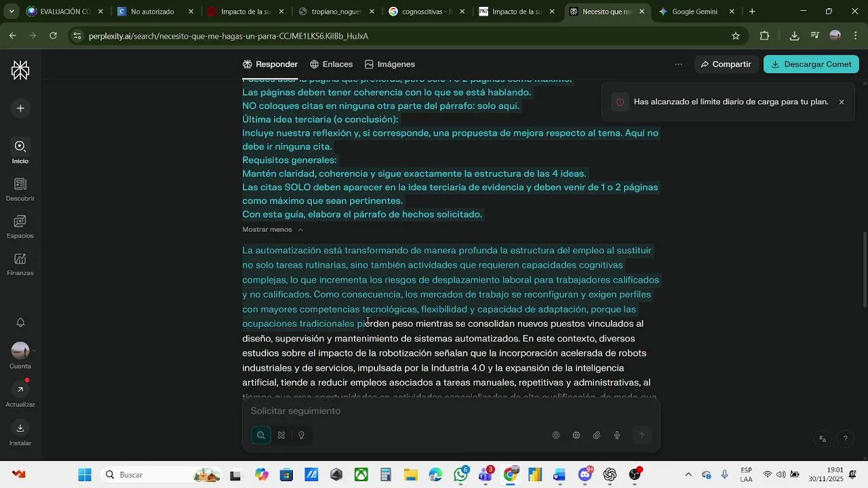The height and width of the screenshot is (488, 868).
Task: Choose model via chip icon in prompt box
Action: pos(576,435)
